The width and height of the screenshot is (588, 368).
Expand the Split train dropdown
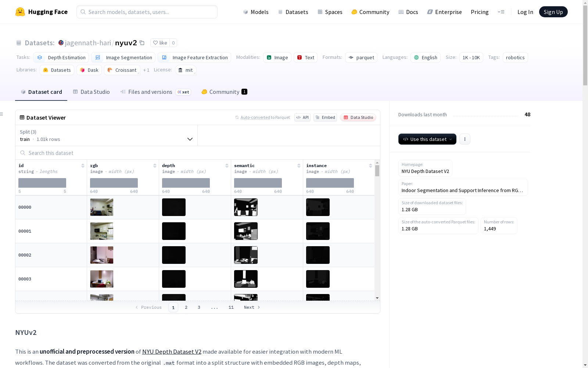[107, 135]
